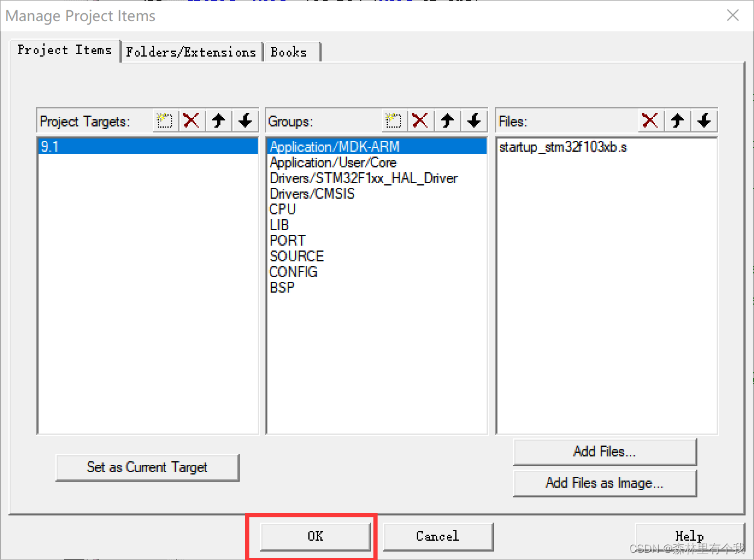Select the Application/User/Core group
Viewport: 754px width, 560px height.
point(376,163)
